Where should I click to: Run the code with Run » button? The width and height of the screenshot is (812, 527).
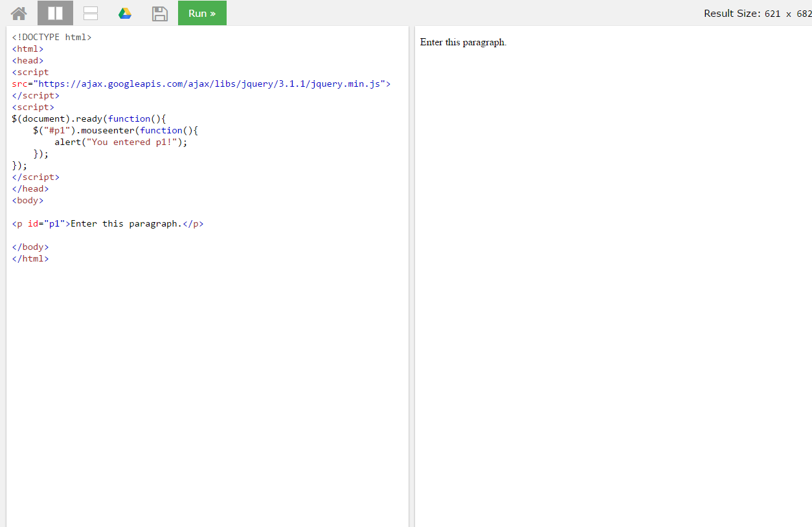click(x=202, y=13)
